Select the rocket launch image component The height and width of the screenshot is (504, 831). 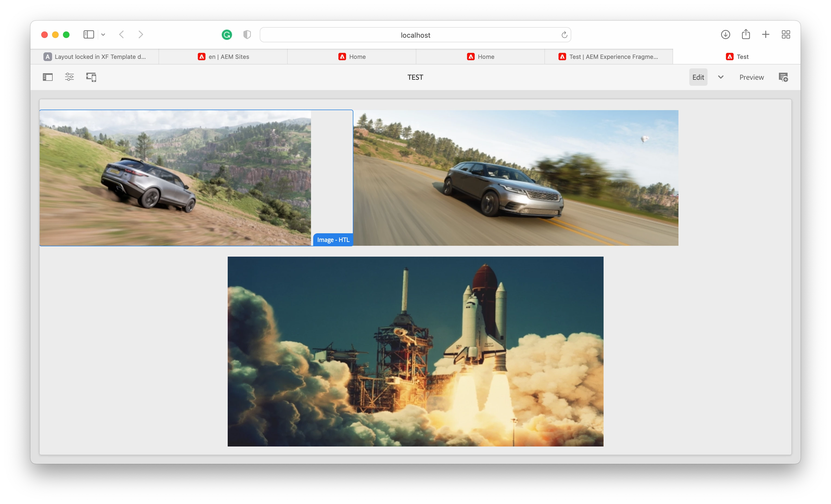tap(415, 351)
